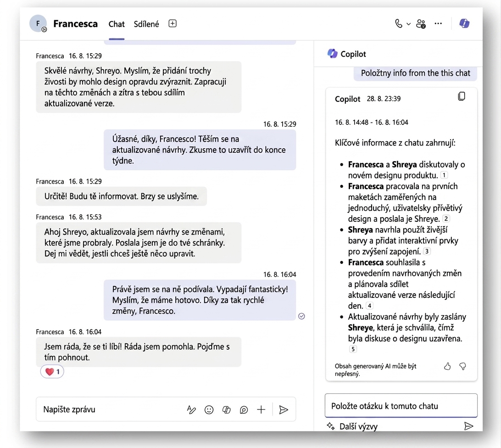
Task: Send the Copilot question
Action: [x=468, y=426]
